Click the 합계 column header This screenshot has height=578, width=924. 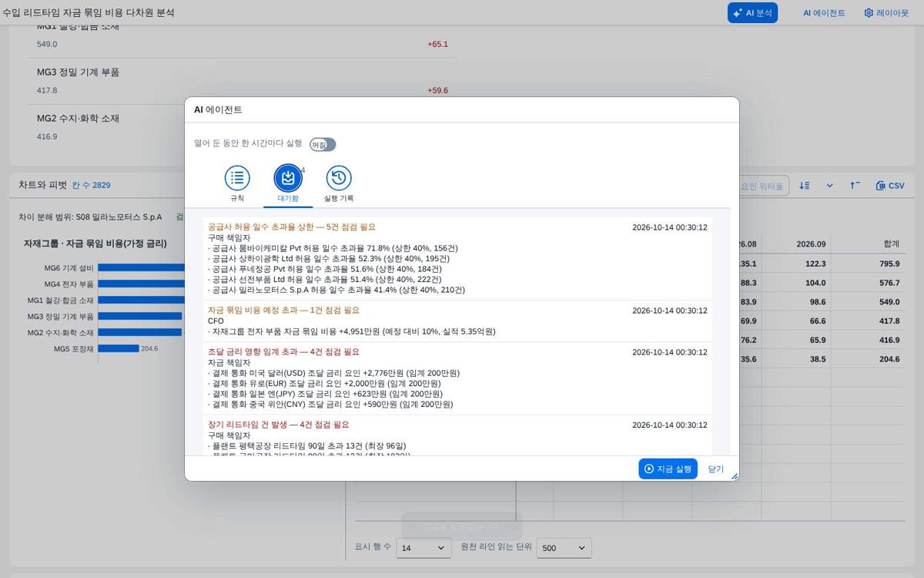(x=891, y=244)
